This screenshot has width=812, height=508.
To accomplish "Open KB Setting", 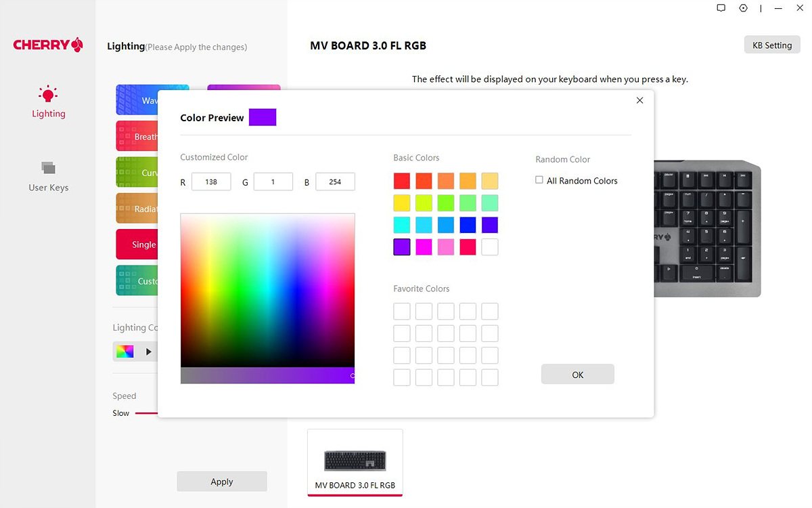I will pos(772,45).
